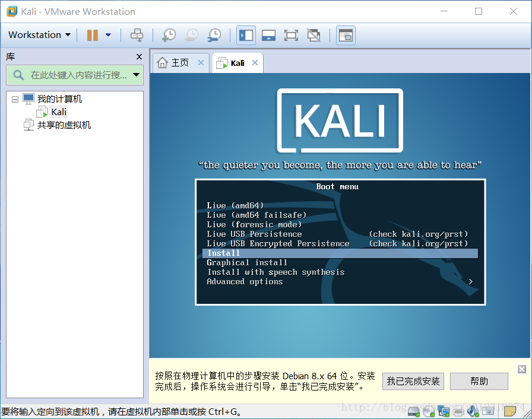Toggle the library sidebar view icon
Viewport: 532px width, 419px height.
246,35
